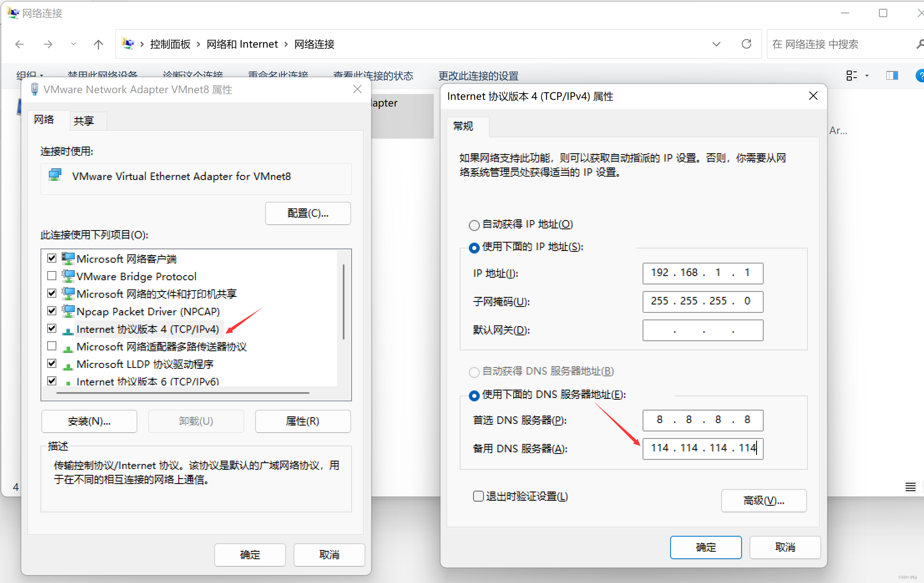Enable validate settings upon exit checkbox
Viewport: 924px width, 583px height.
(x=478, y=496)
